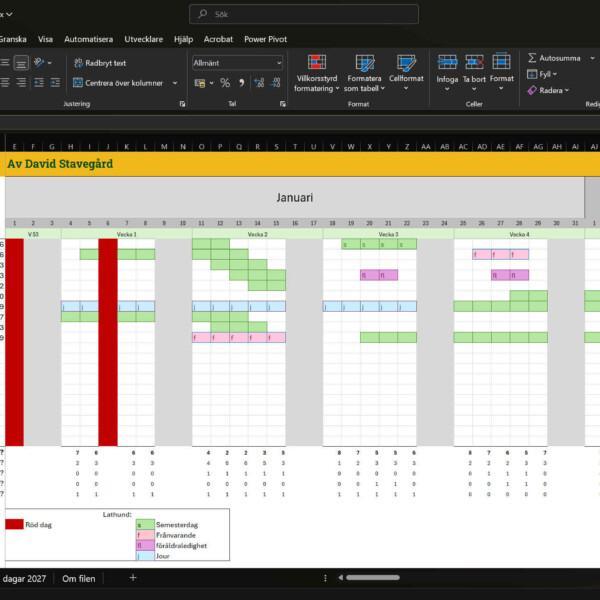Click the horizontal scrollbar thumb

click(x=373, y=578)
